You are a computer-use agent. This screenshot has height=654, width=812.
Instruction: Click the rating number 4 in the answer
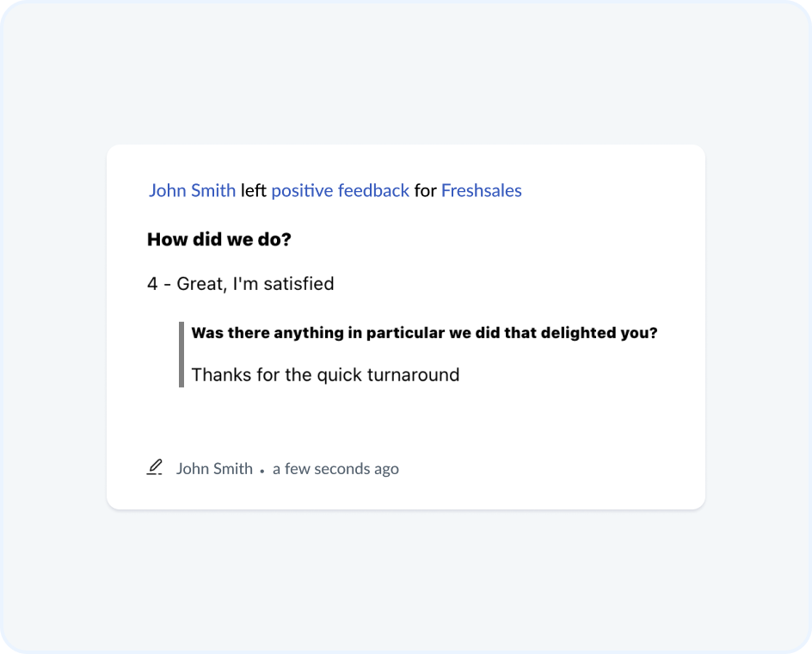[x=152, y=284]
